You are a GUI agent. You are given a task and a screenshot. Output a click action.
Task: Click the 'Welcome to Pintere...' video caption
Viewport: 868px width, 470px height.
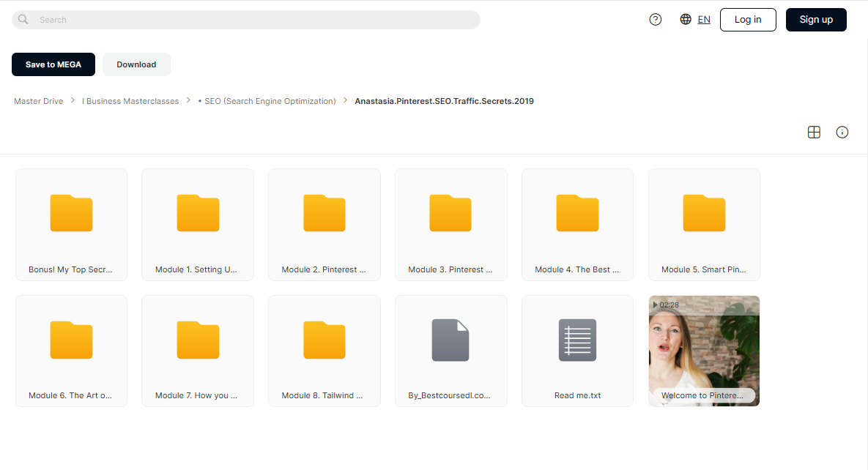click(702, 395)
